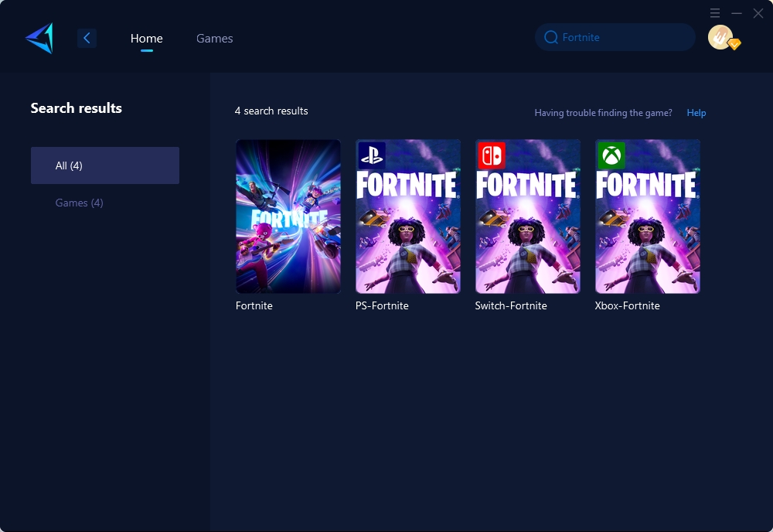
Task: Click the Xbox logo on Xbox-Fortnite cover
Action: point(611,155)
